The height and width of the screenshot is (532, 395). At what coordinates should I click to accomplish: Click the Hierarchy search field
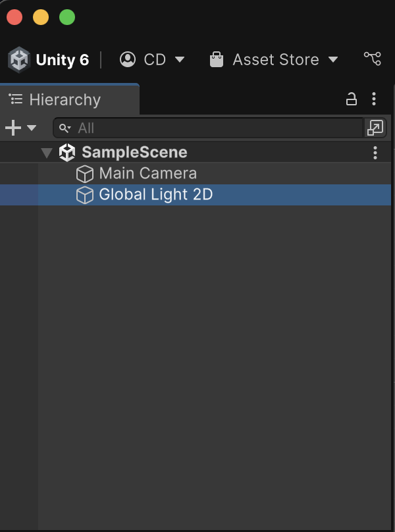[208, 128]
